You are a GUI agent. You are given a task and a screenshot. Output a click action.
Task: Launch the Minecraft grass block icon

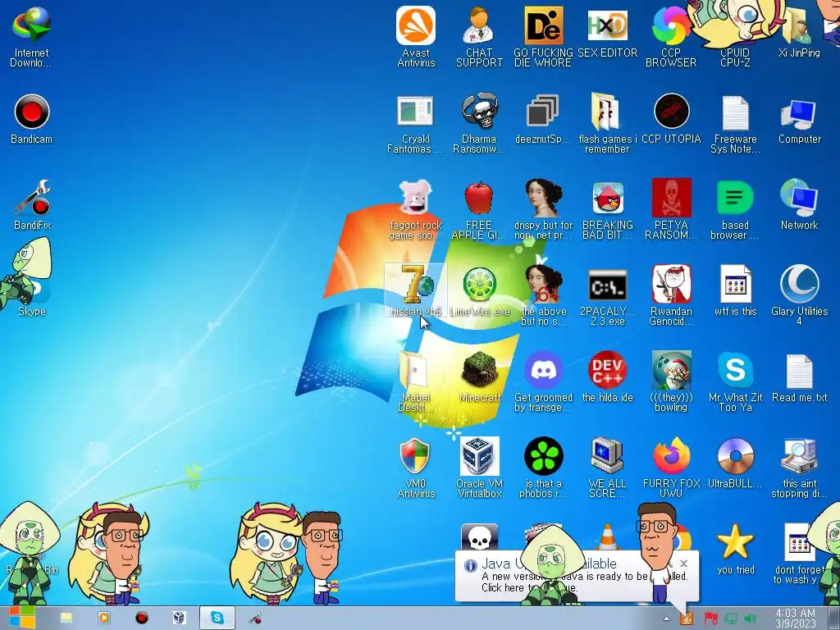(479, 376)
